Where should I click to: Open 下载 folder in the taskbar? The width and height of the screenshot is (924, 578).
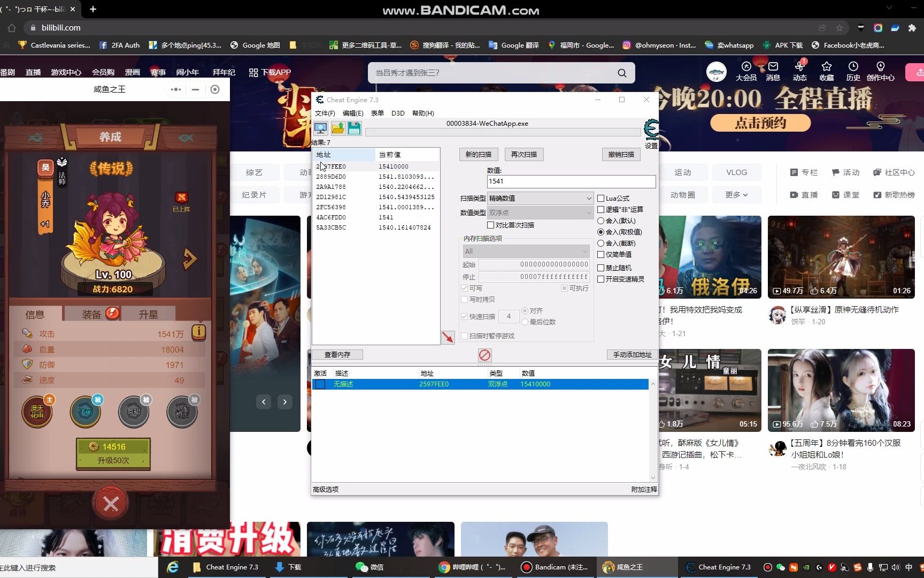(289, 567)
